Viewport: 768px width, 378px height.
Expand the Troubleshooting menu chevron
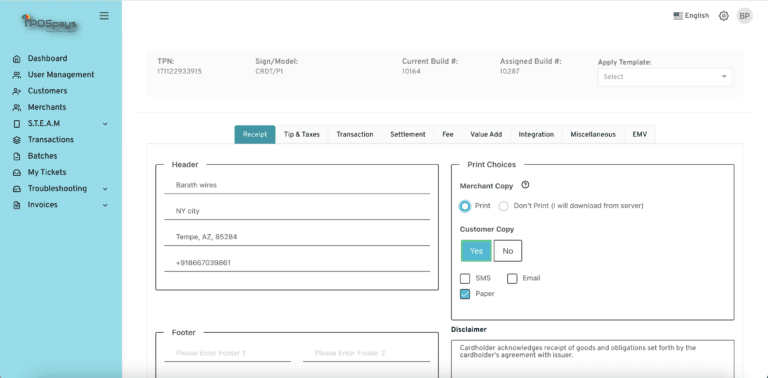pyautogui.click(x=105, y=189)
